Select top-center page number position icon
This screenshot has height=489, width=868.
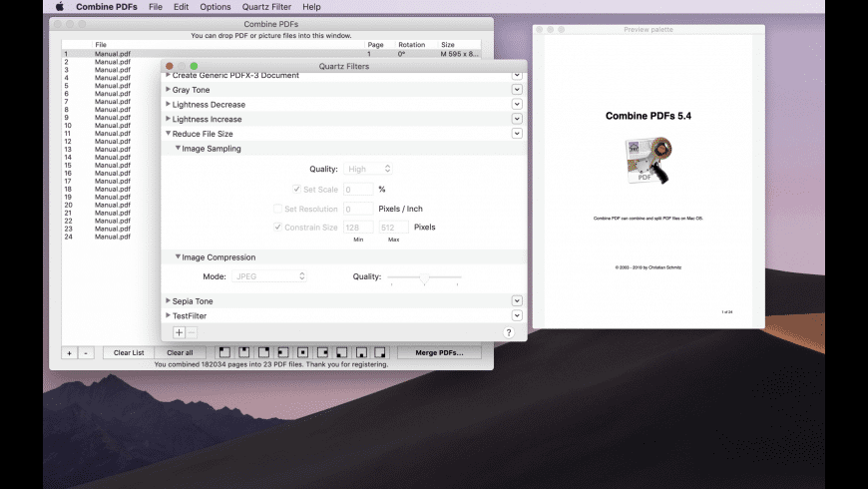click(244, 352)
